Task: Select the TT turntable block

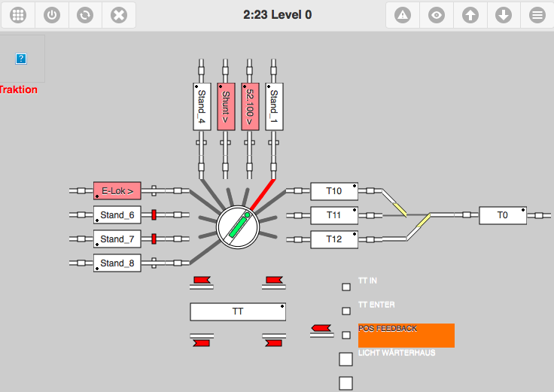Action: pos(238,311)
